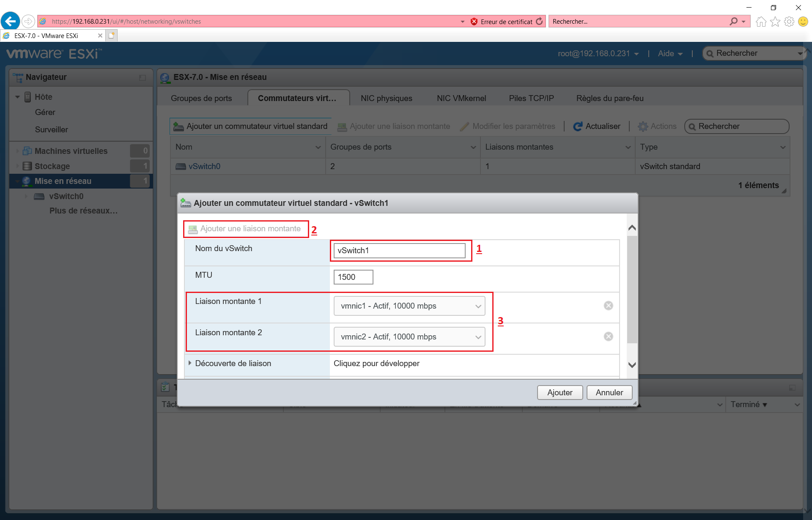Follow the vSwitch0 link in the table
This screenshot has height=520, width=812.
click(204, 166)
